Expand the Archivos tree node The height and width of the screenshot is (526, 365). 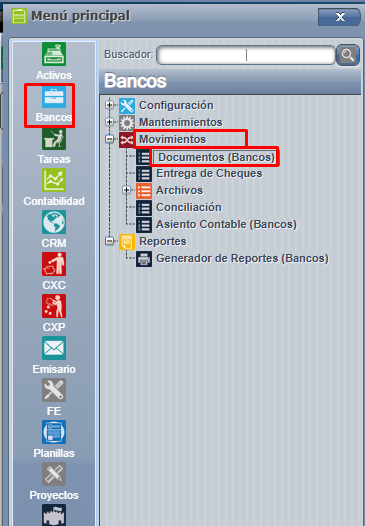(x=126, y=190)
